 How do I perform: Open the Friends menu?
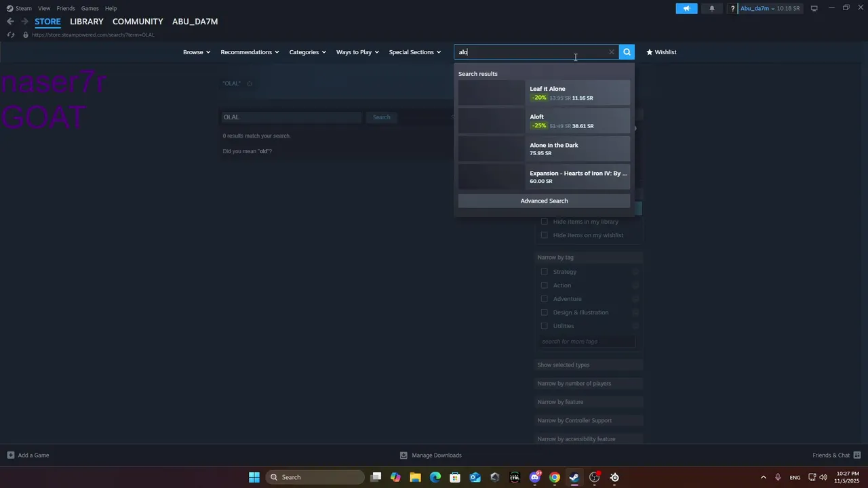pyautogui.click(x=66, y=8)
